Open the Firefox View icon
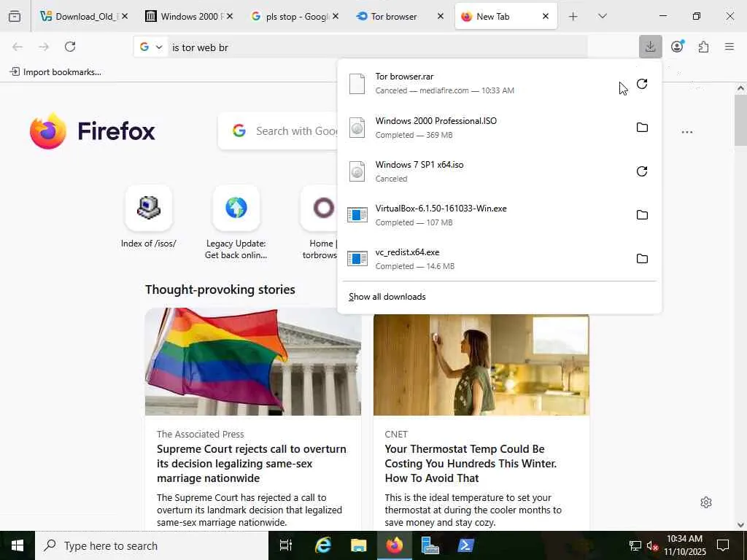The height and width of the screenshot is (560, 747). point(15,16)
